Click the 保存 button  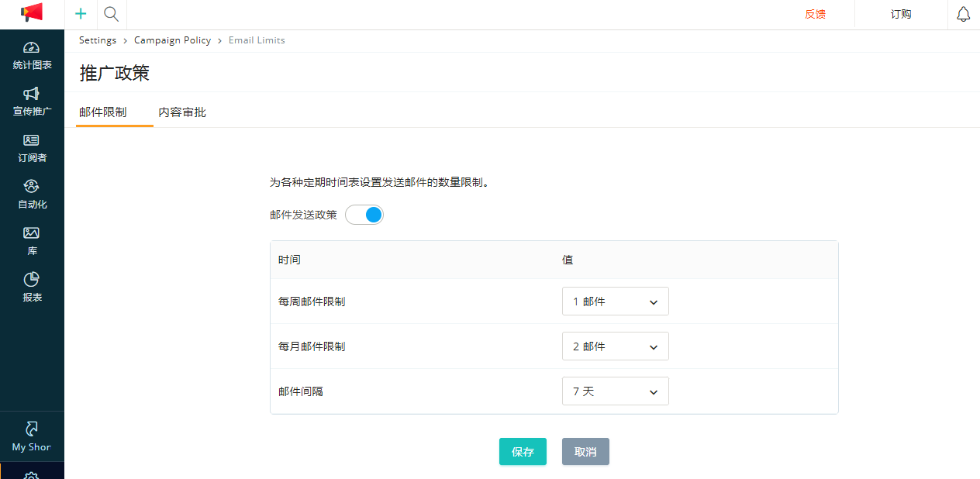523,451
